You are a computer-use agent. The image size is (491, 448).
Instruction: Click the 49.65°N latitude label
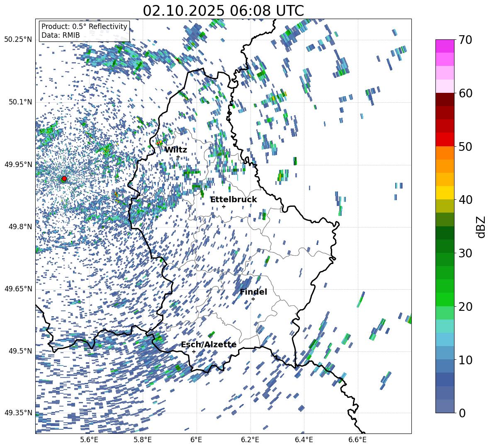pyautogui.click(x=18, y=288)
